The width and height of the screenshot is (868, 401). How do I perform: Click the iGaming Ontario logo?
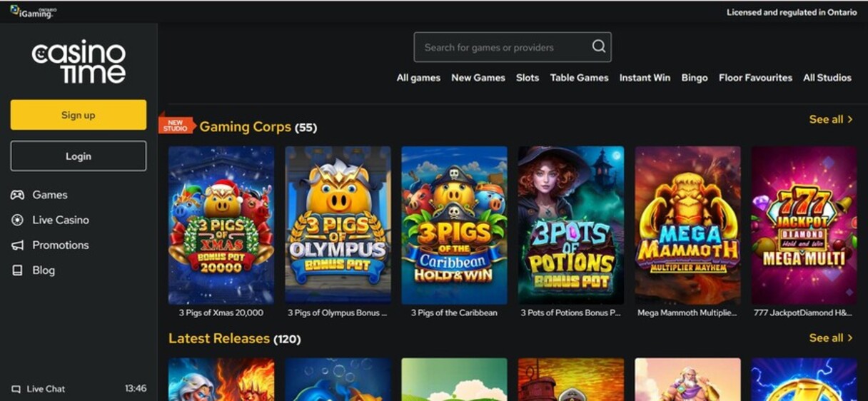(33, 11)
